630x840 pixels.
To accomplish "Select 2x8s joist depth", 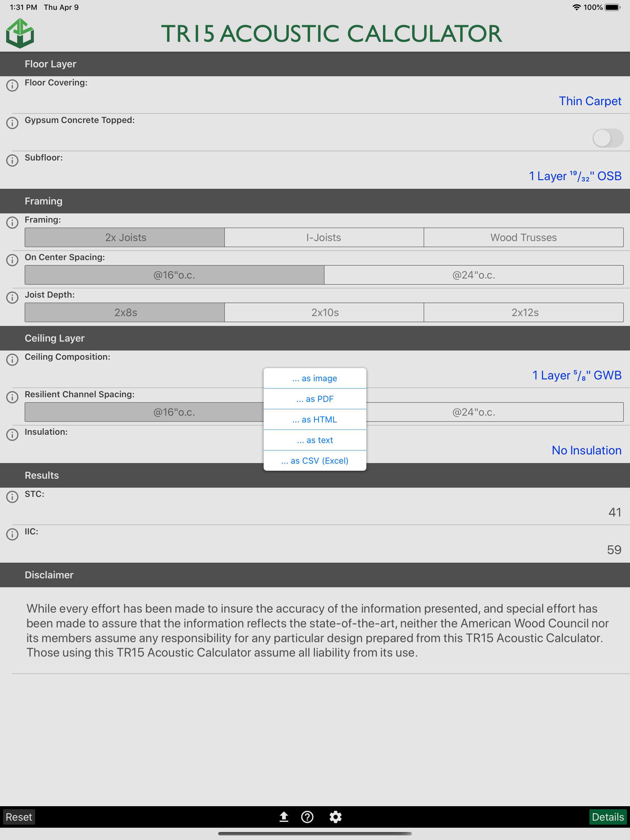I will click(125, 312).
